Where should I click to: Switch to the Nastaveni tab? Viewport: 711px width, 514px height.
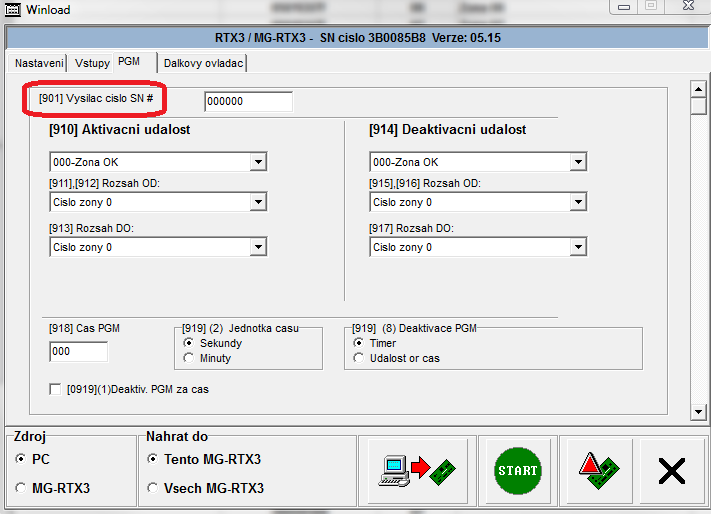click(40, 63)
